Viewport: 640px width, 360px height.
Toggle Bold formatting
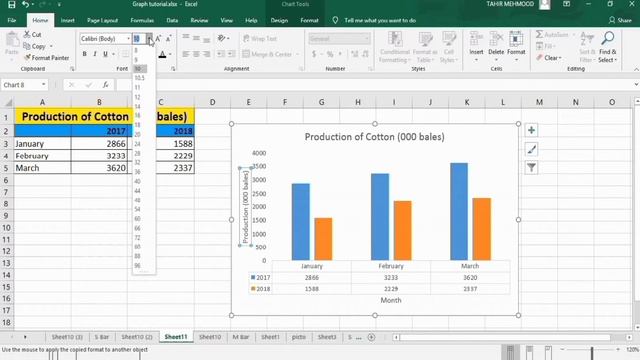(84, 54)
